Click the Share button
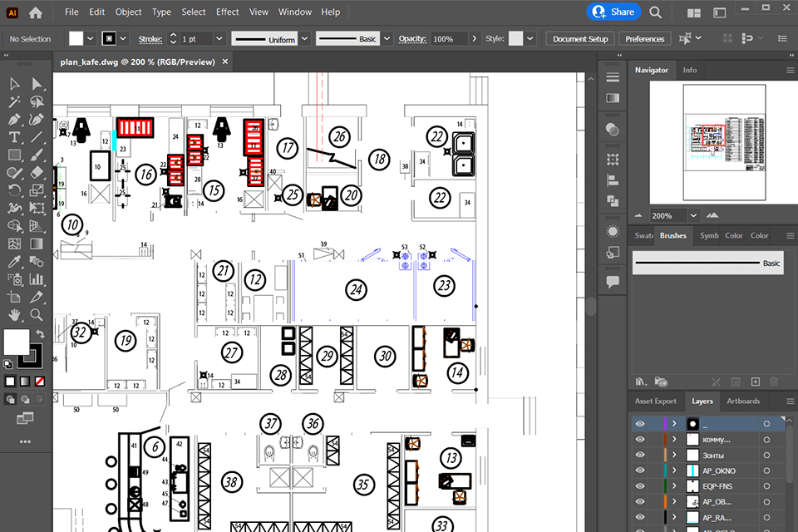This screenshot has width=798, height=532. coord(613,12)
